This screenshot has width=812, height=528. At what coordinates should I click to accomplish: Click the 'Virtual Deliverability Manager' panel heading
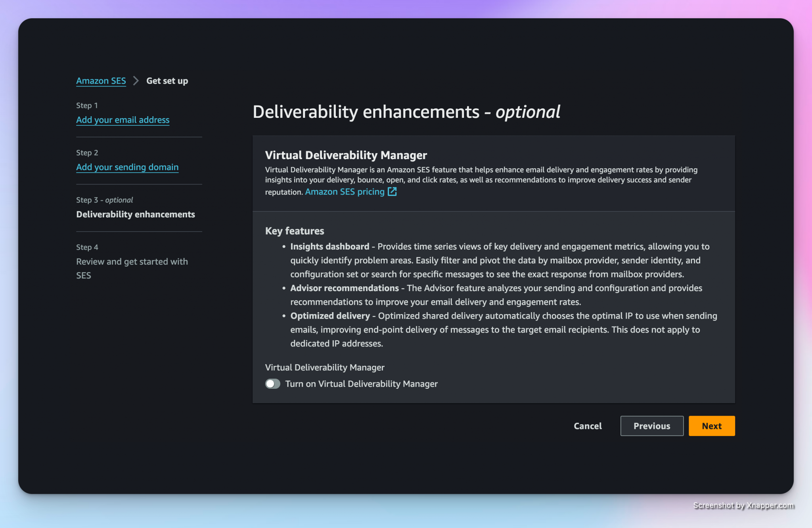click(x=346, y=155)
